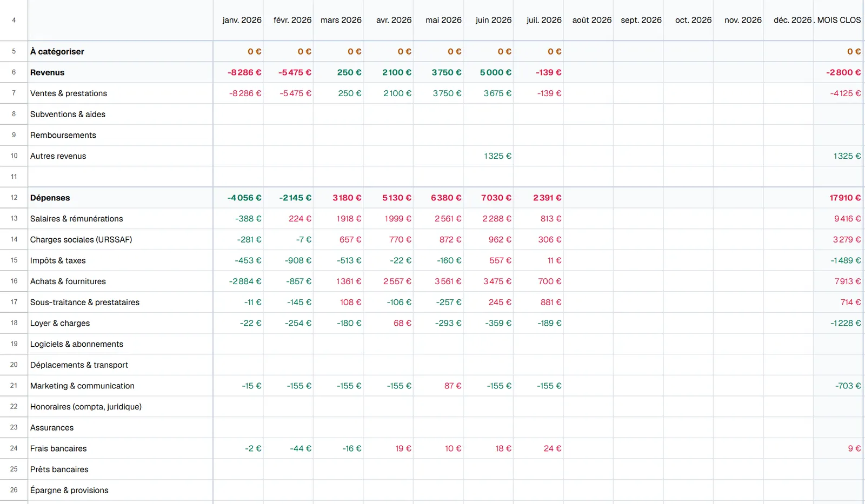
Task: Select the Dépenses total '17 910 €' cell
Action: coord(839,198)
